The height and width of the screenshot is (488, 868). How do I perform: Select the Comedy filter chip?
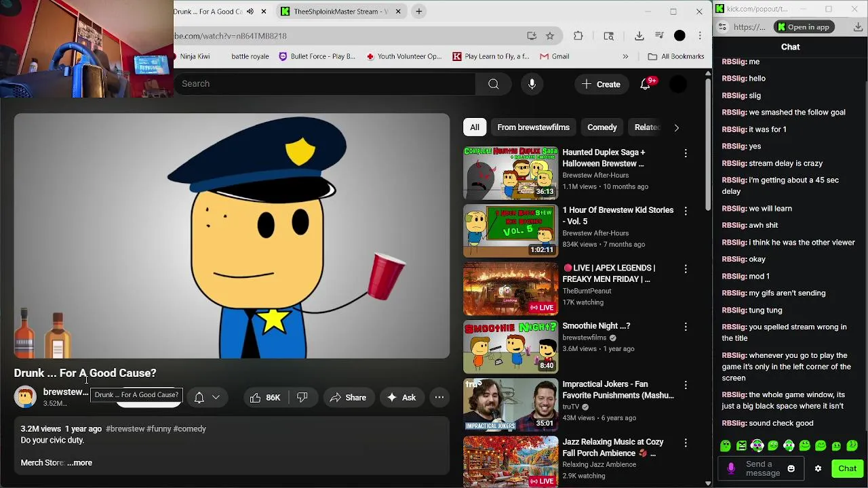pyautogui.click(x=602, y=127)
